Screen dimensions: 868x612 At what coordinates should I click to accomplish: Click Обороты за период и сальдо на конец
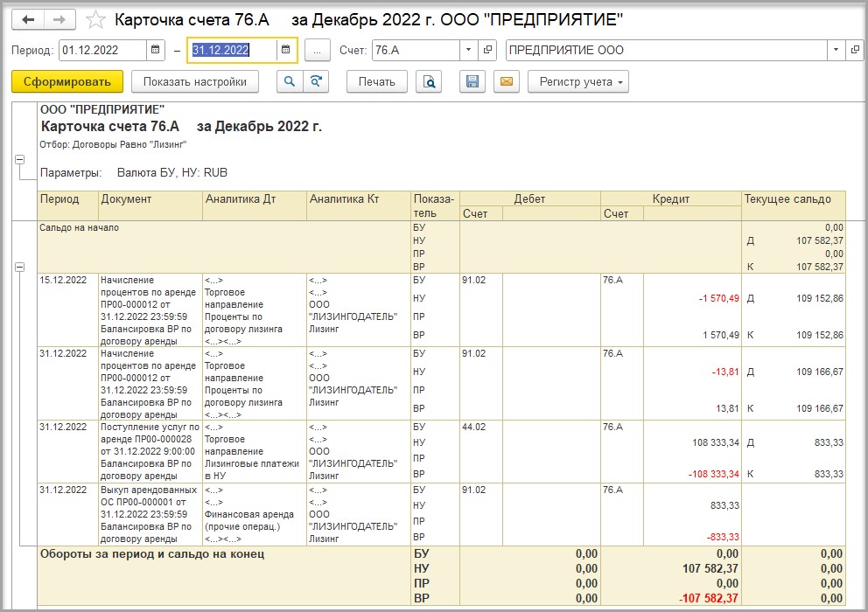[x=152, y=554]
